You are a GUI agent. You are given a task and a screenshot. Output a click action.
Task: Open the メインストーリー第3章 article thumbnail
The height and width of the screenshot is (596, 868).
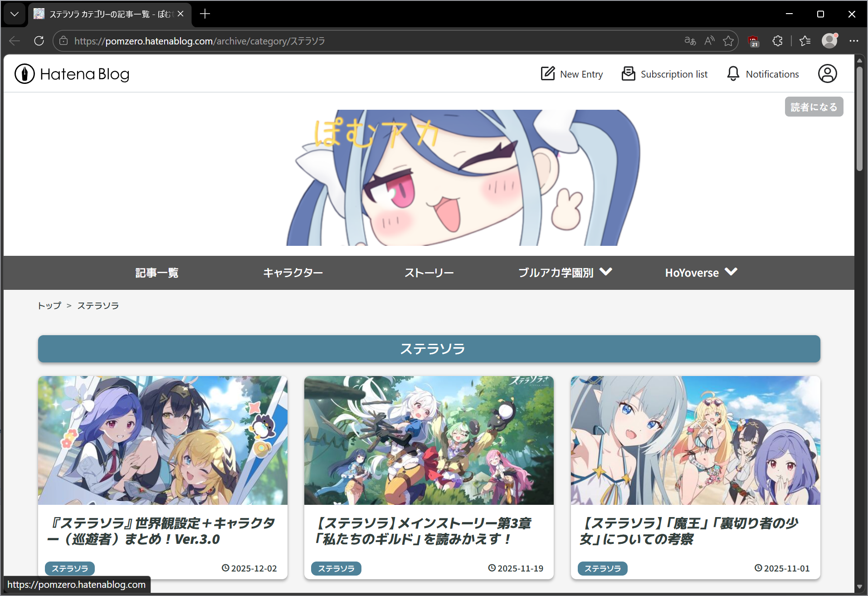click(429, 440)
